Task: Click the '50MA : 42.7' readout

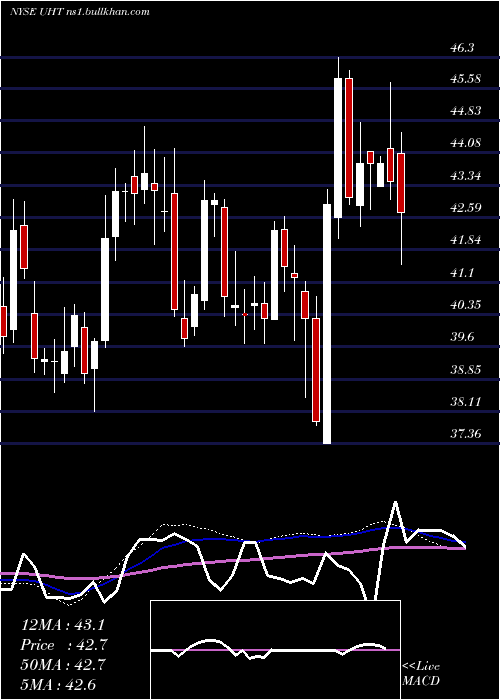Action: point(65,665)
